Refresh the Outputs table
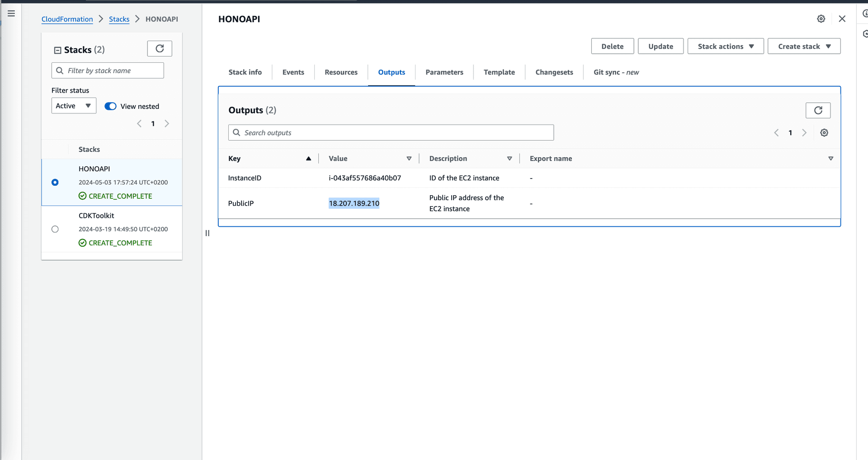This screenshot has height=460, width=868. click(818, 110)
